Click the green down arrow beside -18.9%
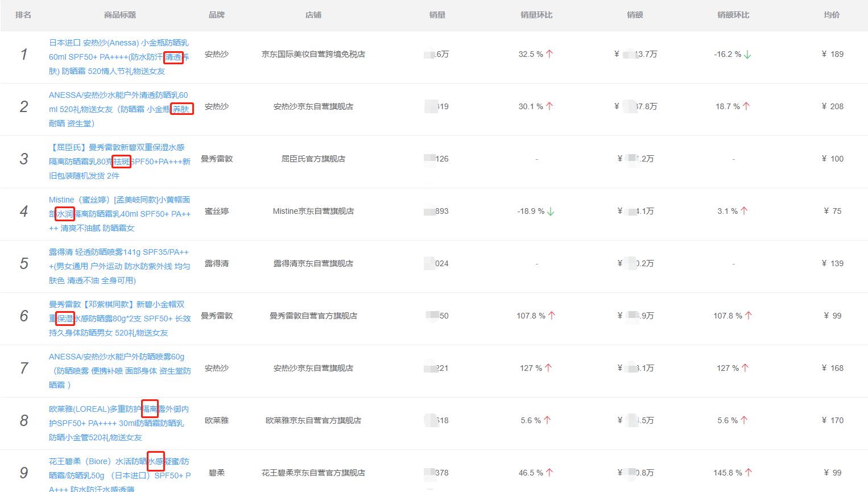This screenshot has height=492, width=868. [550, 210]
